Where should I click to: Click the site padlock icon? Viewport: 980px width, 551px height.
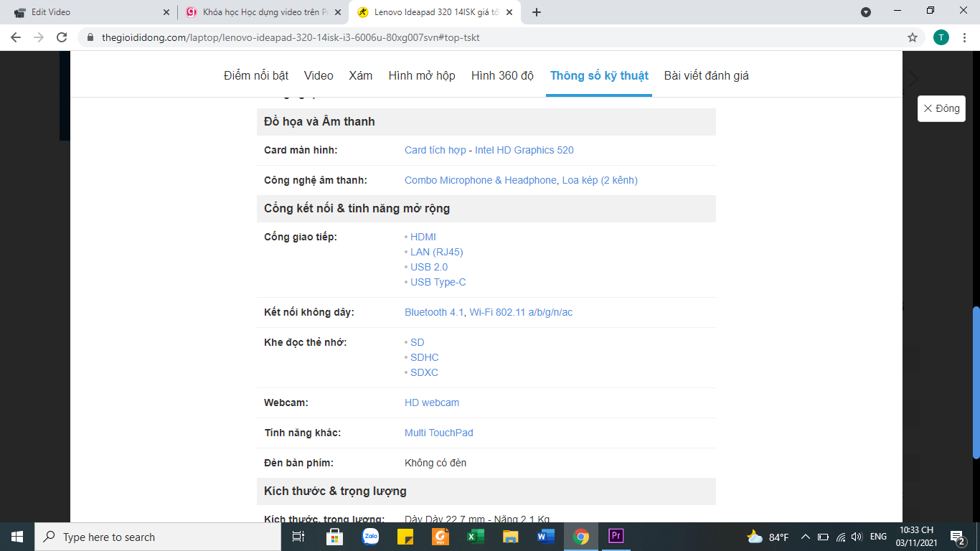point(90,37)
